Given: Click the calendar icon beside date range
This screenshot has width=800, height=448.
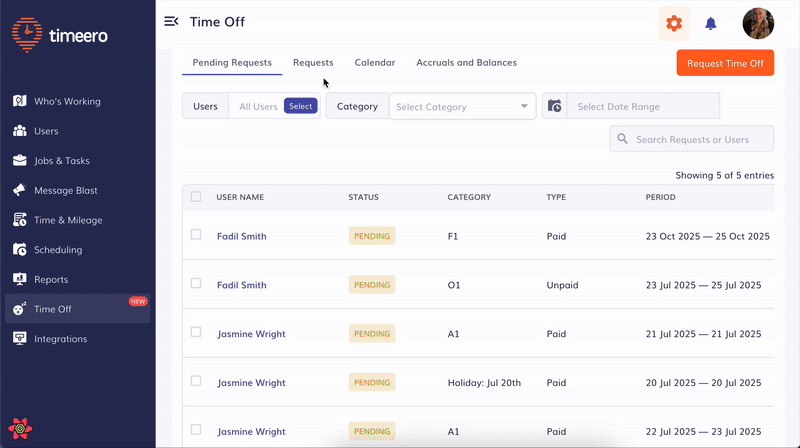Looking at the screenshot, I should tap(555, 106).
